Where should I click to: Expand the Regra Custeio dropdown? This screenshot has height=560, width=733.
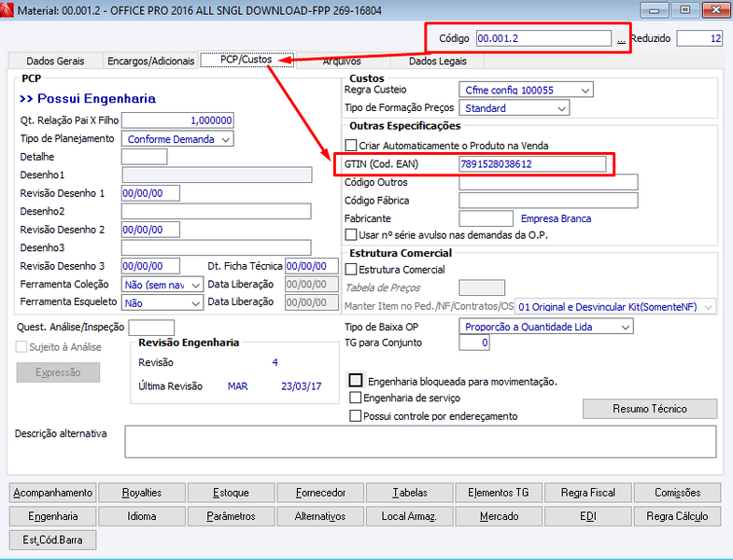[x=585, y=90]
